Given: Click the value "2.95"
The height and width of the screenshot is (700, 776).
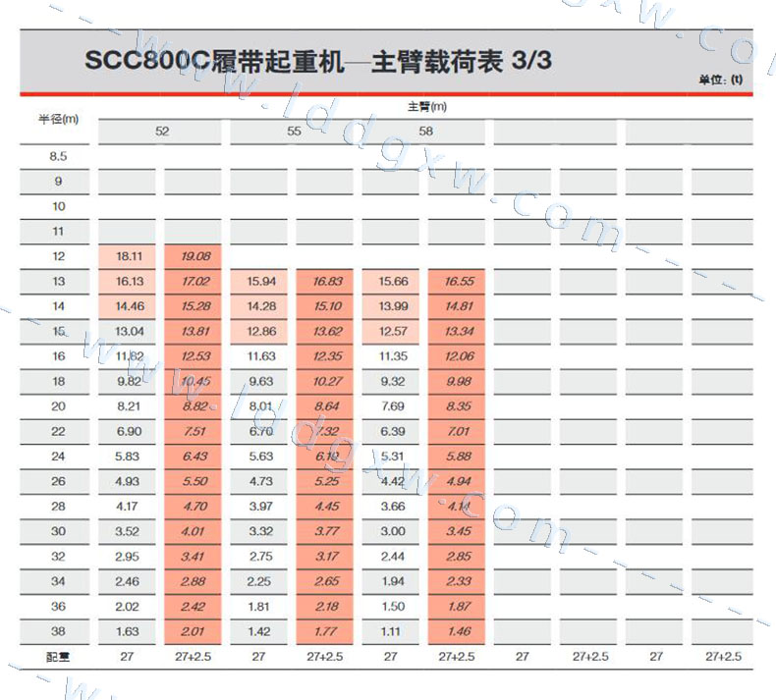Looking at the screenshot, I should pos(127,557).
